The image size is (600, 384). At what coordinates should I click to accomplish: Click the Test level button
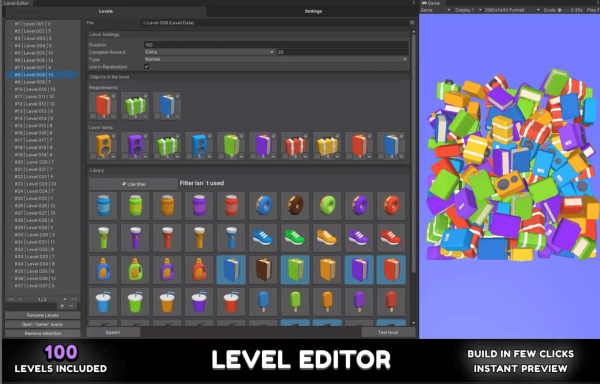tap(388, 332)
